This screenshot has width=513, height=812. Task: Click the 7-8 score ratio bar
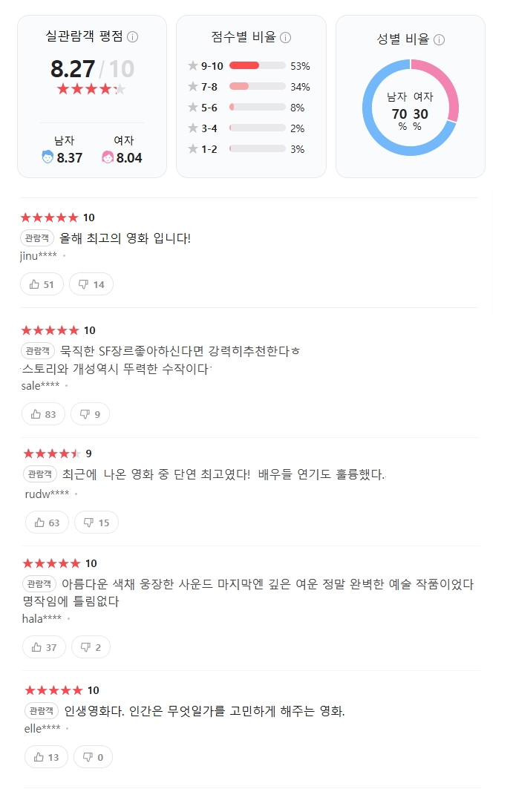pos(258,87)
